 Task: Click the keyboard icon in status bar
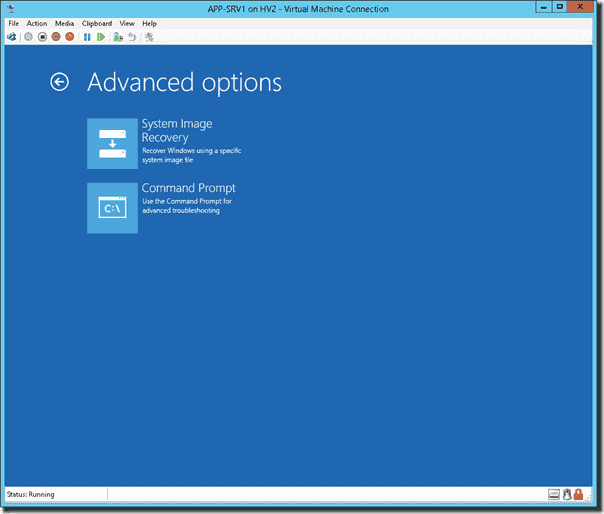554,494
